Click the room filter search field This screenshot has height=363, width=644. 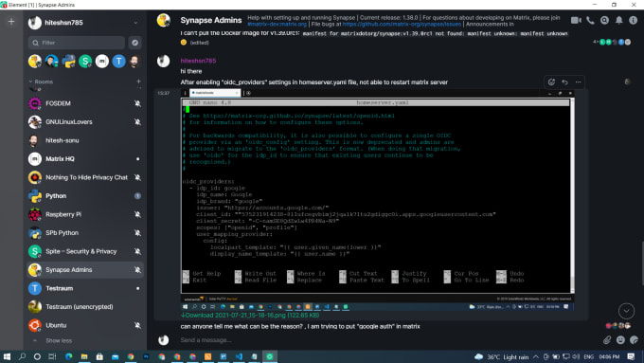(x=77, y=43)
